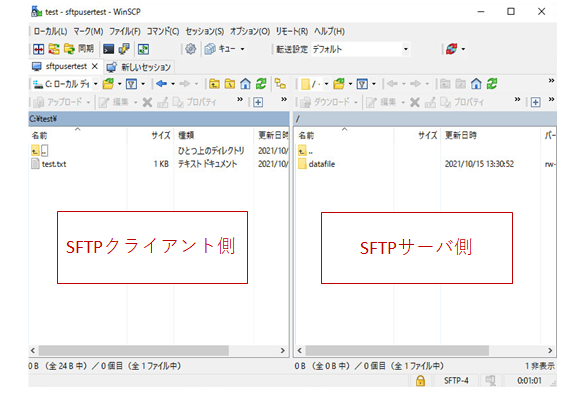Click the local directory tree icon
Viewport: 581px width, 401px height.
(280, 84)
